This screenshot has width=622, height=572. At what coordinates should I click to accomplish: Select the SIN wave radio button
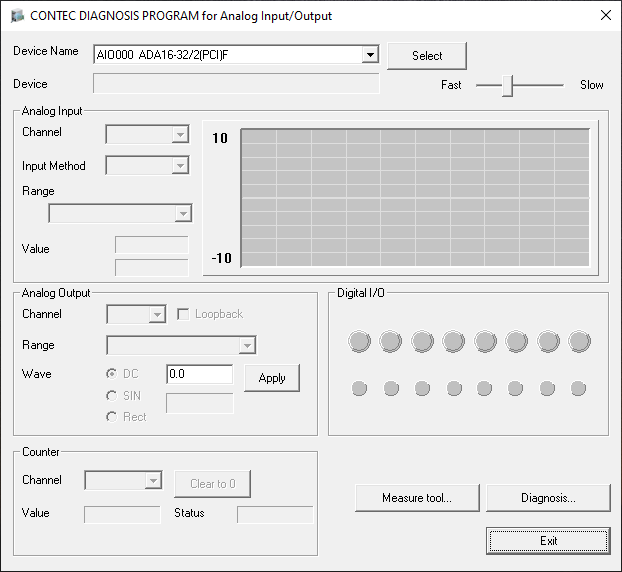[112, 395]
